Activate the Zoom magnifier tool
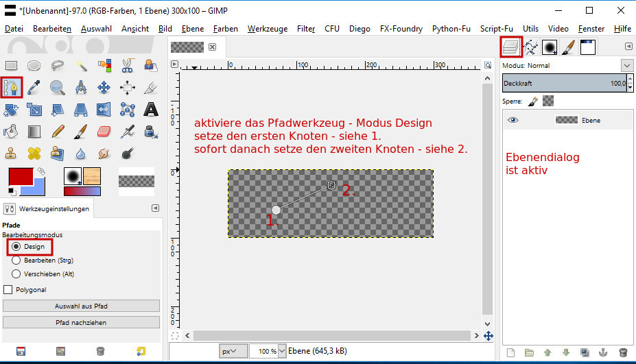Screen dimensions: 636x364 click(57, 88)
